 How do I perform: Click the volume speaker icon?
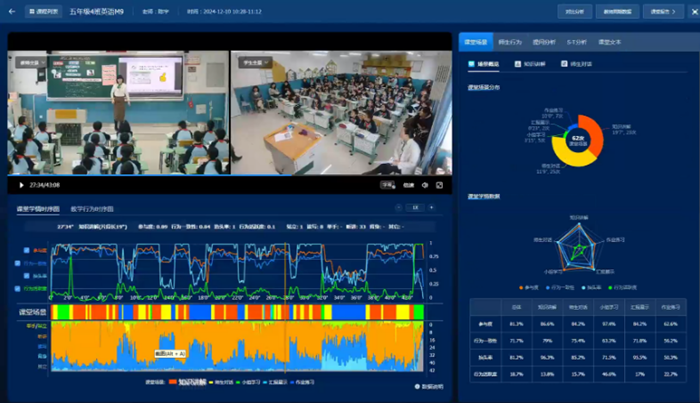click(x=425, y=185)
